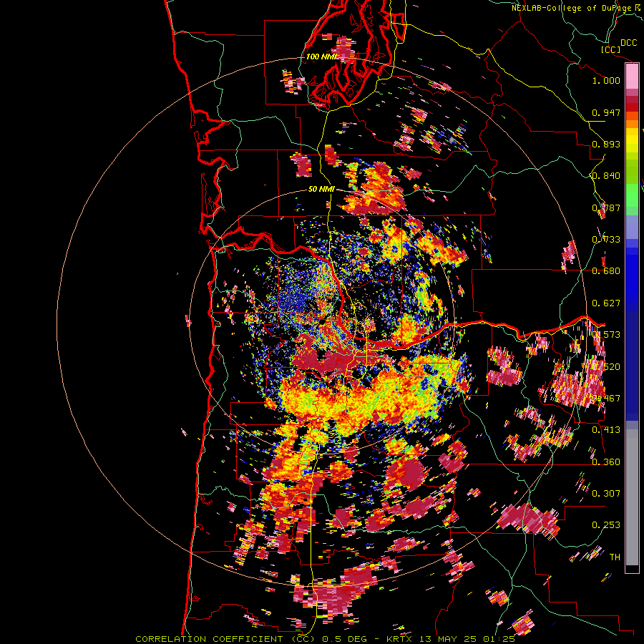644x644 pixels.
Task: Select the 0.253 scale value
Action: (606, 525)
